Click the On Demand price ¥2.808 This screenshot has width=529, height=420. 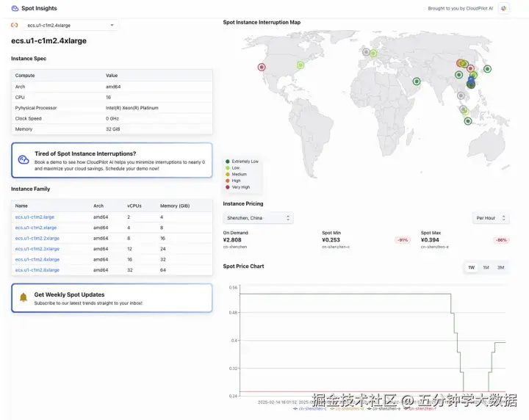232,240
